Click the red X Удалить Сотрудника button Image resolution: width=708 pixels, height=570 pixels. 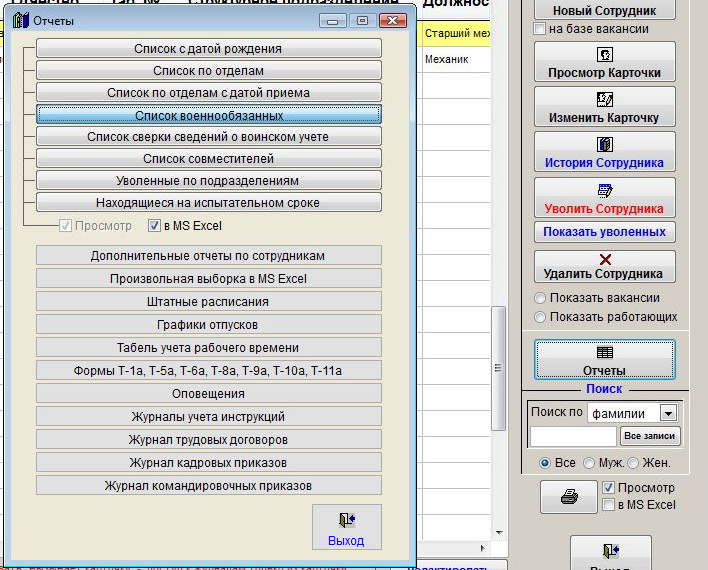pyautogui.click(x=605, y=266)
